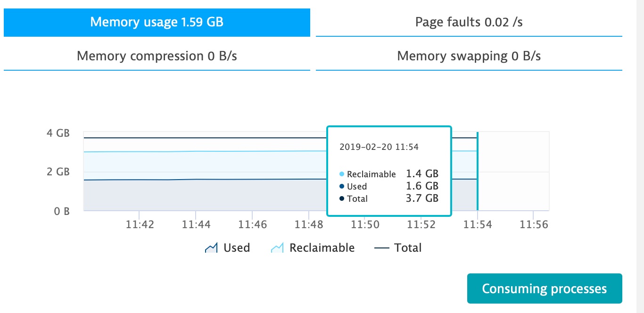
Task: Click the 11:56 time axis label
Action: pyautogui.click(x=533, y=225)
